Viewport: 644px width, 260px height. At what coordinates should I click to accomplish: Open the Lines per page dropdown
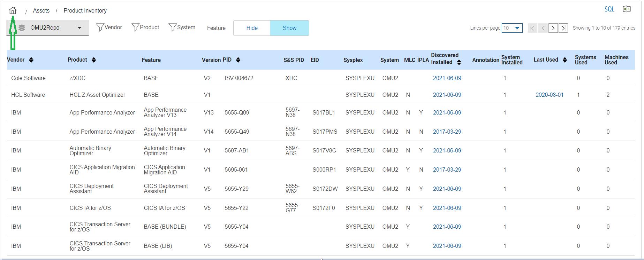click(x=512, y=28)
